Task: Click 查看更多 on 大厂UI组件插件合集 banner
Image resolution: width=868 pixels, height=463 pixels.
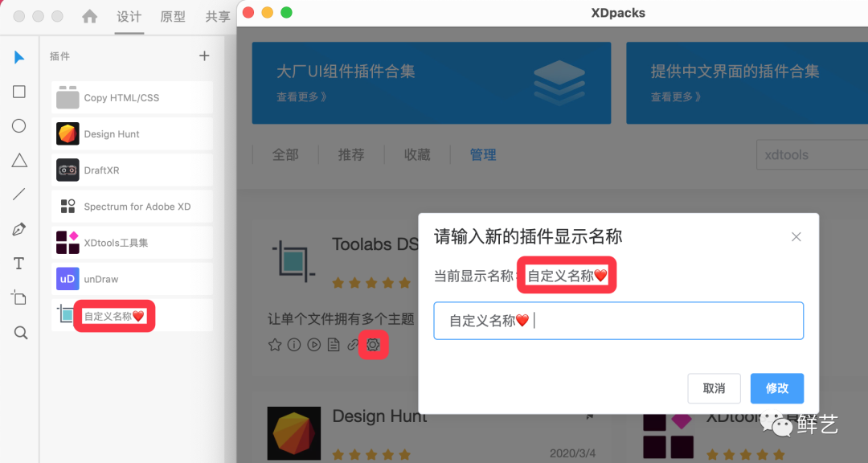Action: point(301,97)
